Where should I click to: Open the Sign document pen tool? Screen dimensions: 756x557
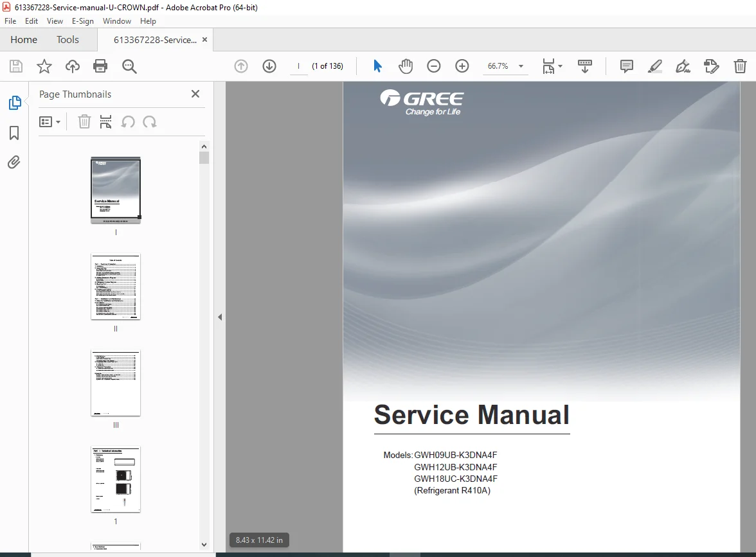click(x=683, y=66)
